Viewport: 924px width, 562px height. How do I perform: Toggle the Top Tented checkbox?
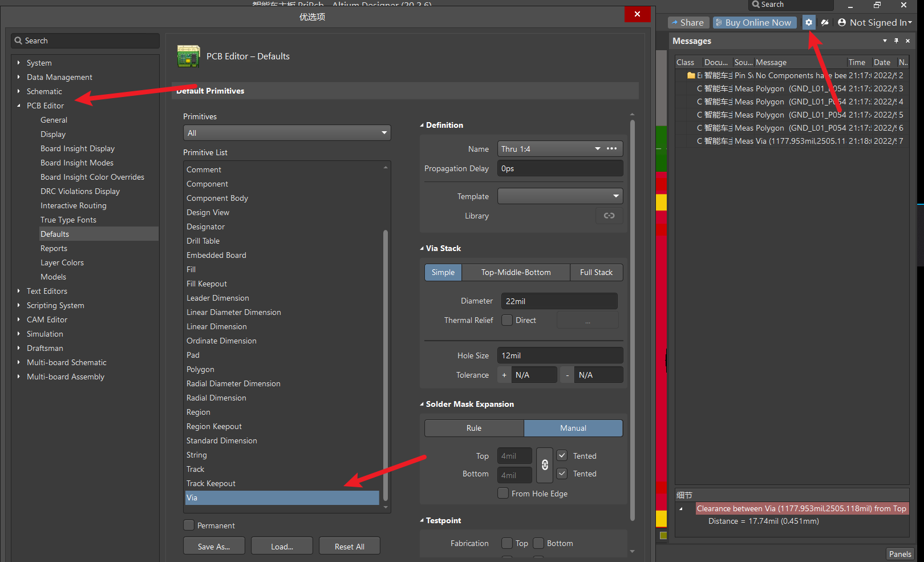click(562, 455)
